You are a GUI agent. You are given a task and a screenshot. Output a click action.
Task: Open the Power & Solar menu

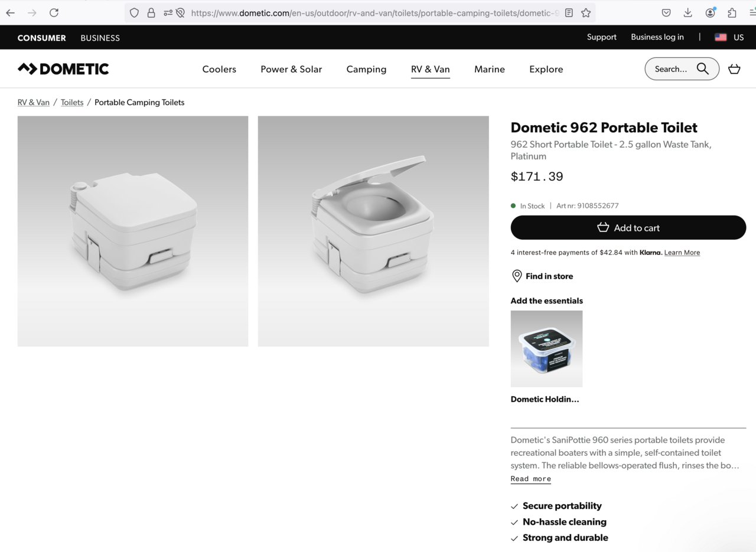(x=291, y=69)
